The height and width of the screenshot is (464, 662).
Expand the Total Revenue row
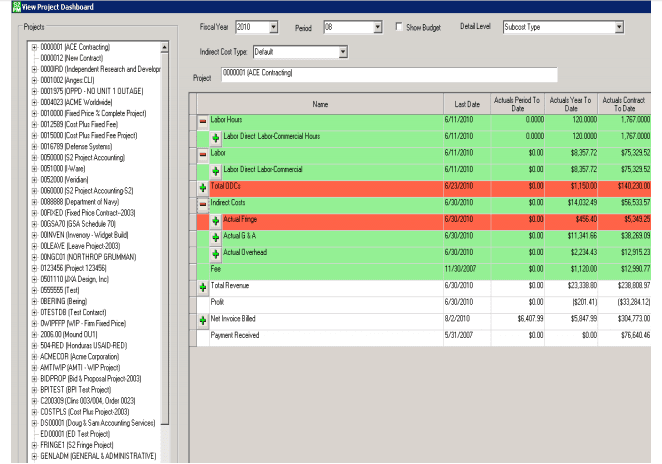point(203,287)
